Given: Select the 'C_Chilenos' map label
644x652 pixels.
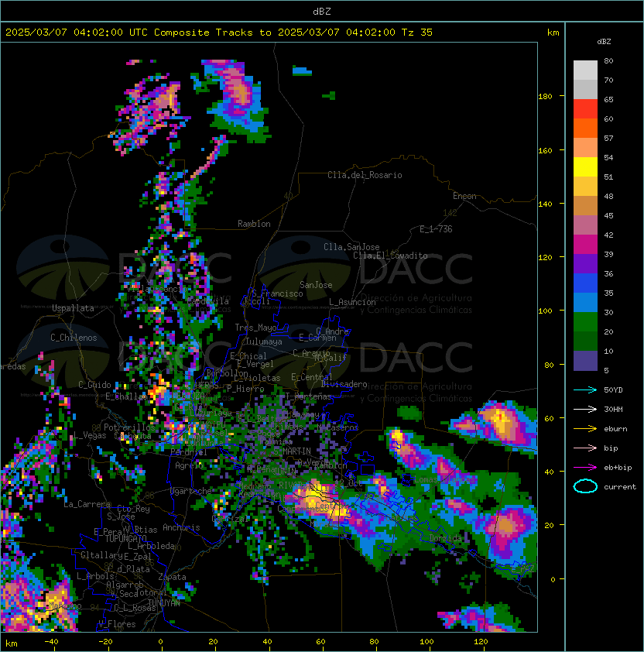Looking at the screenshot, I should (74, 338).
